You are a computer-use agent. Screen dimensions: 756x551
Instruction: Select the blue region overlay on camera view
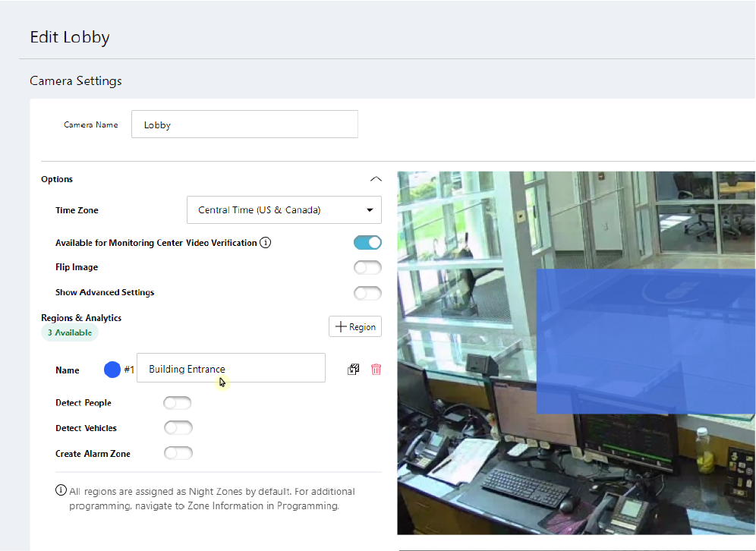(x=645, y=342)
